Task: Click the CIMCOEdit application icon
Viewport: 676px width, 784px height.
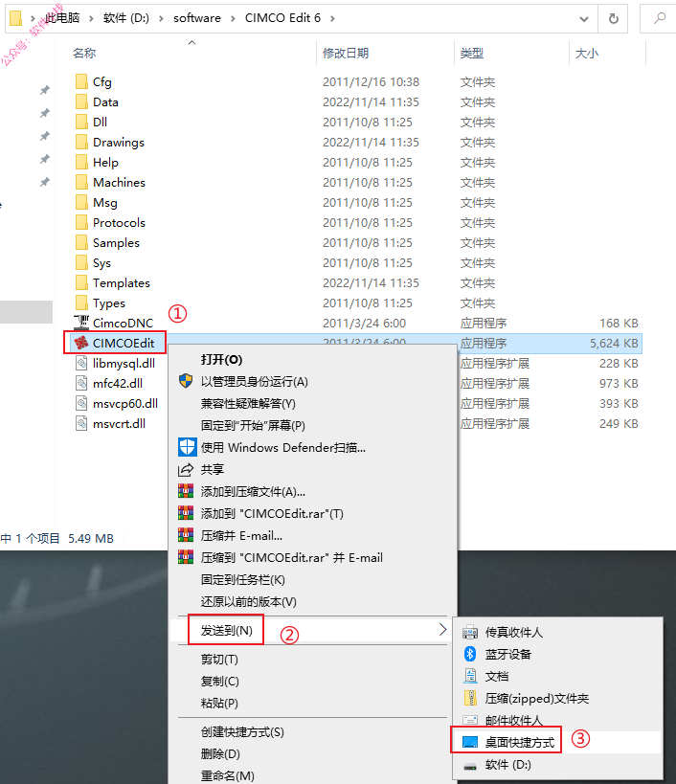Action: pyautogui.click(x=81, y=343)
